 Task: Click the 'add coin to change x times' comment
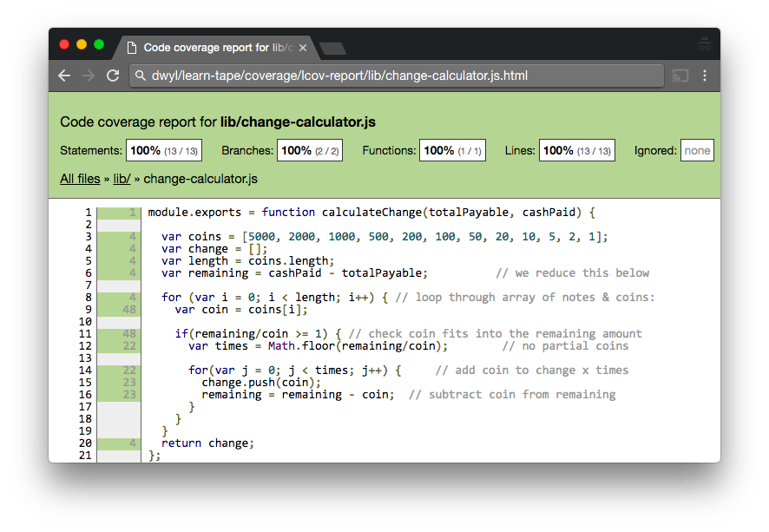point(532,371)
